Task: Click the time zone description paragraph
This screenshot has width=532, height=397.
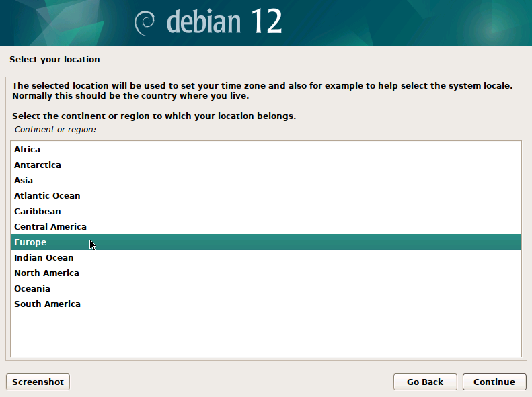Action: pos(262,91)
